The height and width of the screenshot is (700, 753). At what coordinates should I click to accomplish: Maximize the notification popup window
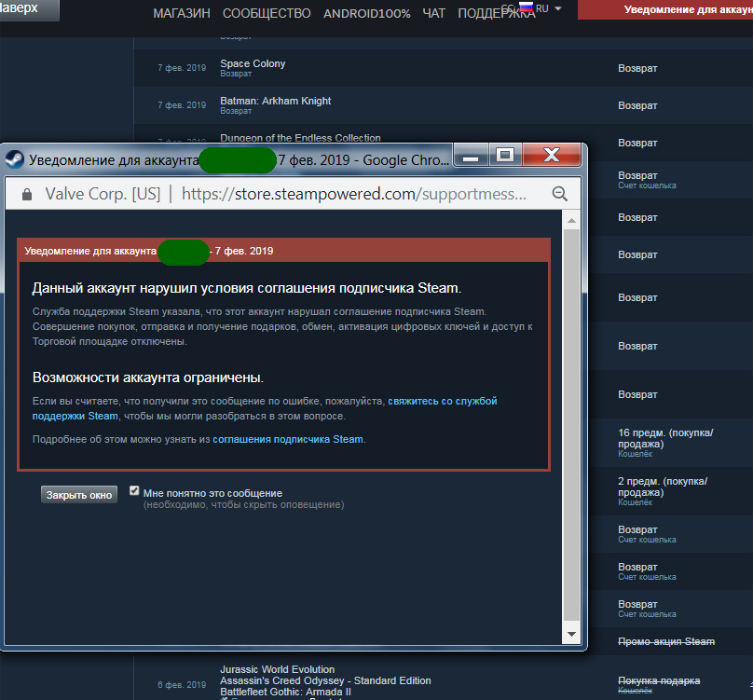click(505, 155)
